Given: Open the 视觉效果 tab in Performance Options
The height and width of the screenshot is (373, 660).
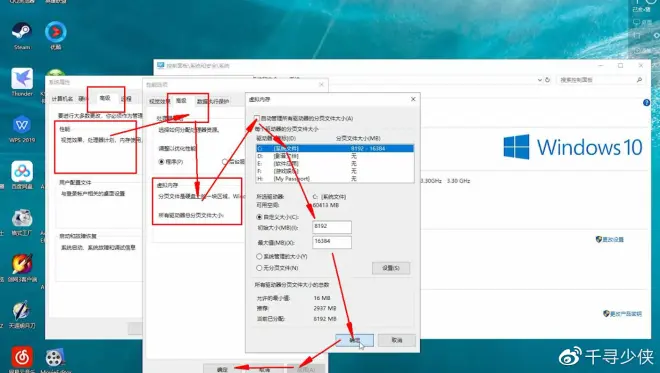Looking at the screenshot, I should pyautogui.click(x=160, y=101).
